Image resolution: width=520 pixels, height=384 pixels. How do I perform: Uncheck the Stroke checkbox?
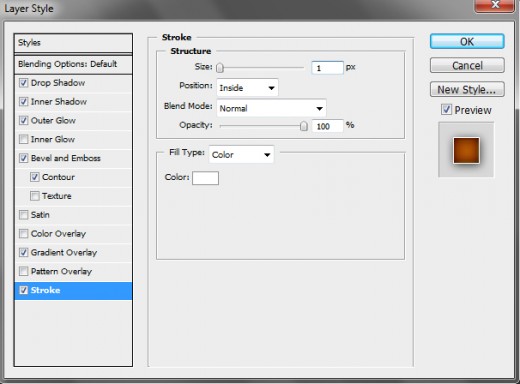23,290
